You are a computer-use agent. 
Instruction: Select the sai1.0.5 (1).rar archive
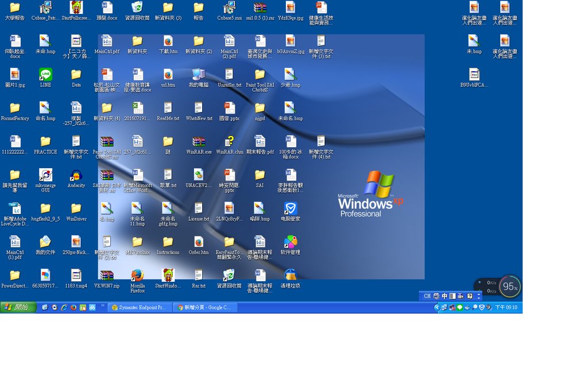[x=260, y=10]
